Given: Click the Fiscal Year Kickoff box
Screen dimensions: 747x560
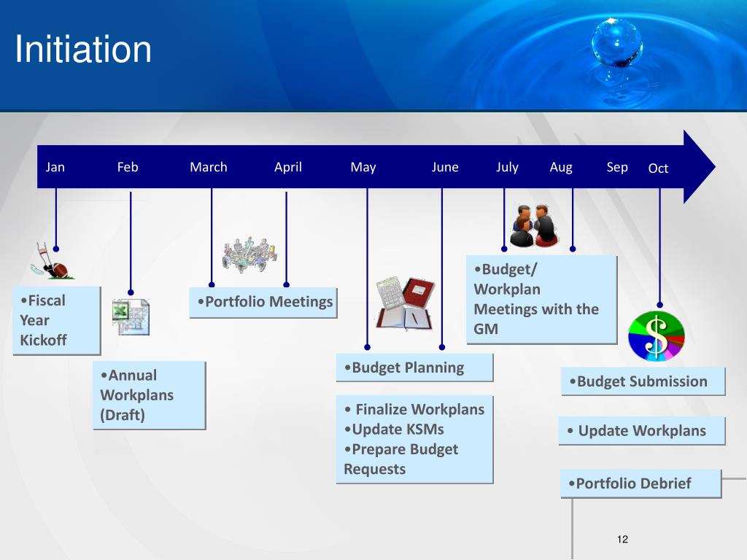Looking at the screenshot, I should click(x=57, y=321).
